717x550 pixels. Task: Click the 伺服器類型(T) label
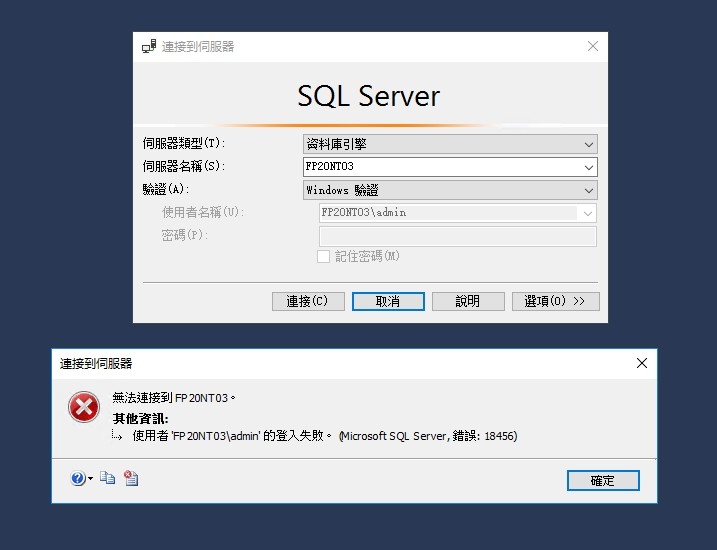pos(184,143)
